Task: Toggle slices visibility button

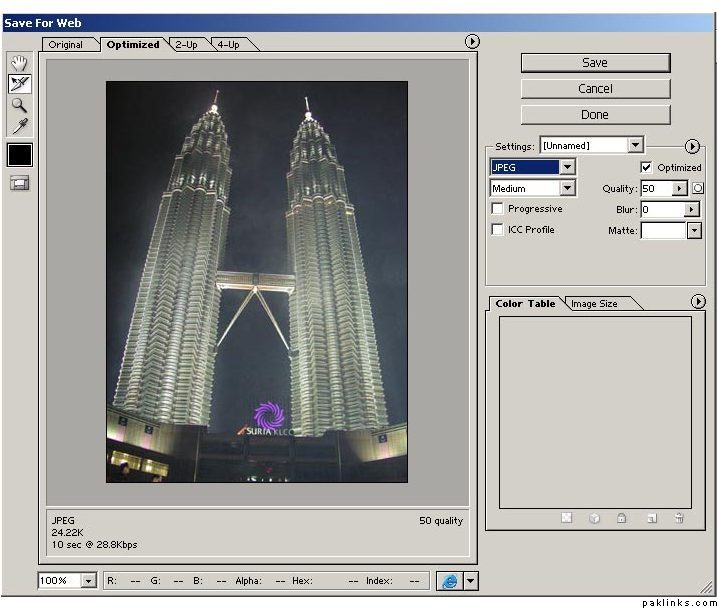Action: 19,183
